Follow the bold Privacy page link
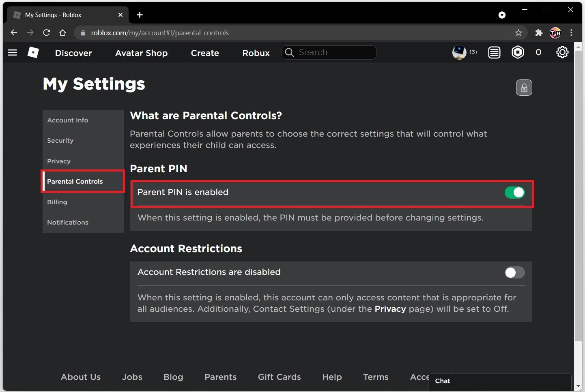This screenshot has height=392, width=585. (390, 309)
